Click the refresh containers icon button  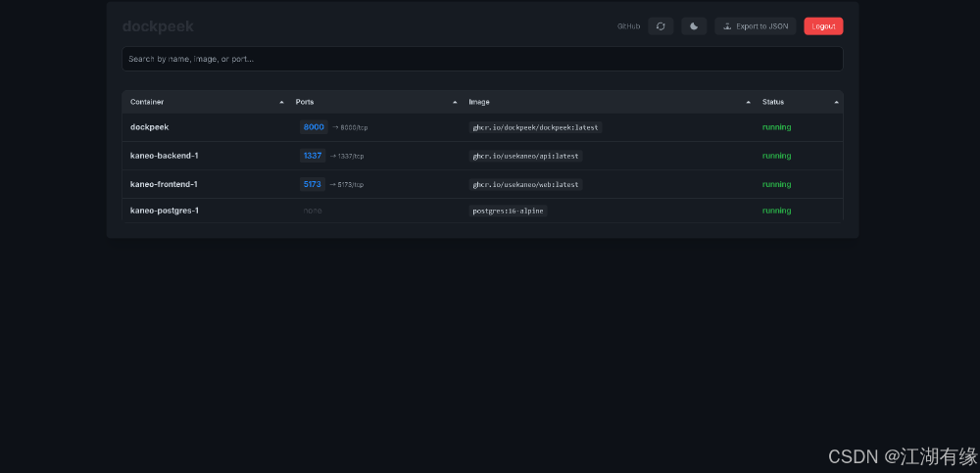pyautogui.click(x=661, y=26)
